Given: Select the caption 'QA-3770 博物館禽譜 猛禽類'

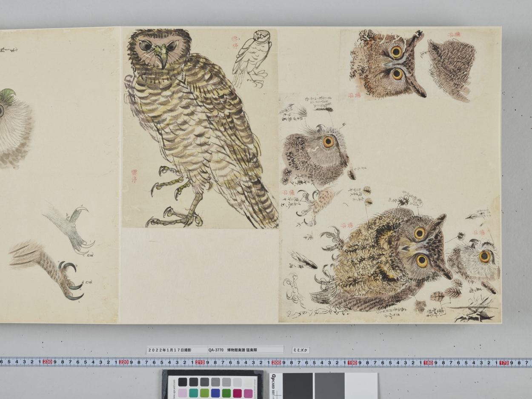Looking at the screenshot, I should (232, 350).
